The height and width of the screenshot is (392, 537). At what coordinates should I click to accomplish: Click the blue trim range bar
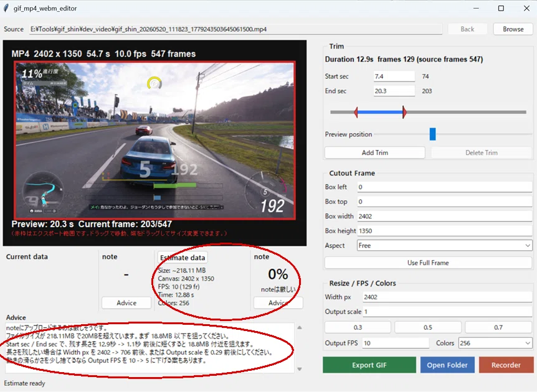(x=380, y=112)
